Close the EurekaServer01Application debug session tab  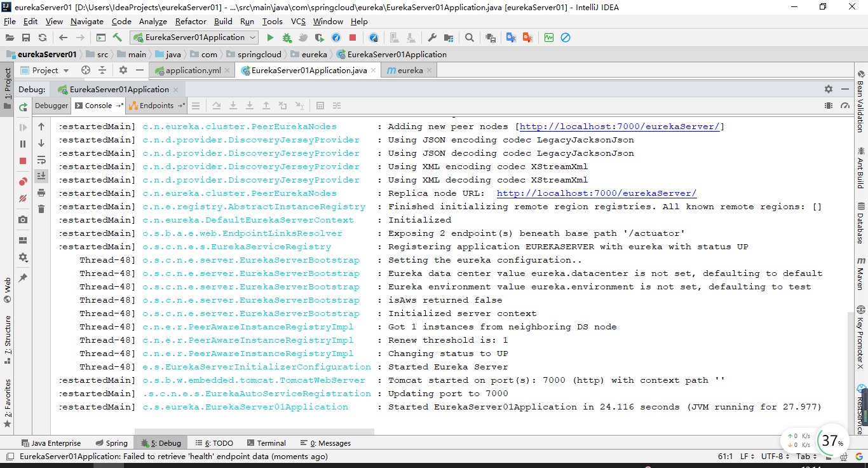click(x=176, y=90)
